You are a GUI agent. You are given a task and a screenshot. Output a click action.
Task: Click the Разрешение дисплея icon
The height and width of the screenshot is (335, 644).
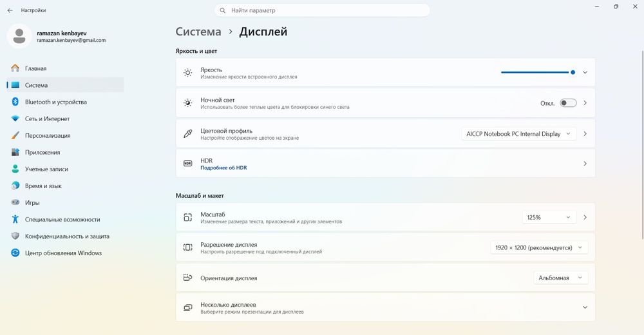pyautogui.click(x=187, y=247)
